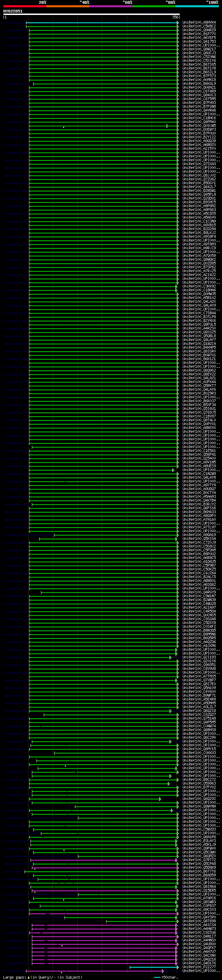Click the orange ~40% identity legend segment
Viewport: 222px width, 980px height.
(68, 6)
